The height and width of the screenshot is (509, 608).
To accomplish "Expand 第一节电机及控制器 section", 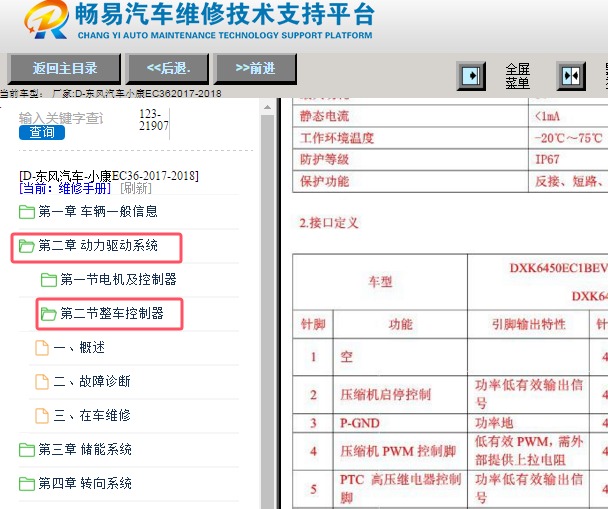I will [x=118, y=279].
